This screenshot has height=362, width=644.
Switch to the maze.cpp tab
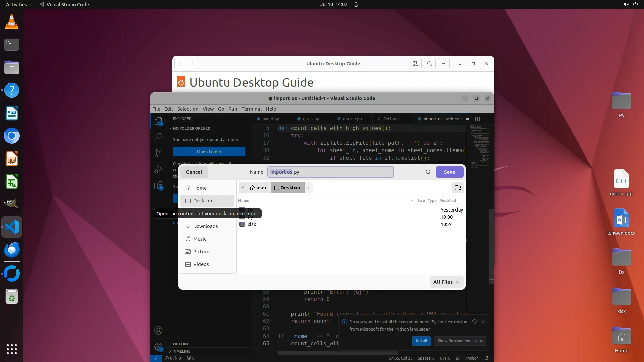click(x=352, y=119)
